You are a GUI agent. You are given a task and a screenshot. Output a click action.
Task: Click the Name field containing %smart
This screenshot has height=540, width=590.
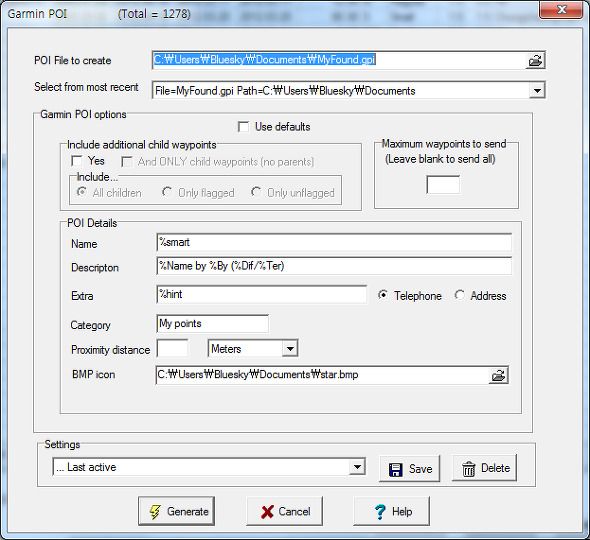click(x=334, y=242)
